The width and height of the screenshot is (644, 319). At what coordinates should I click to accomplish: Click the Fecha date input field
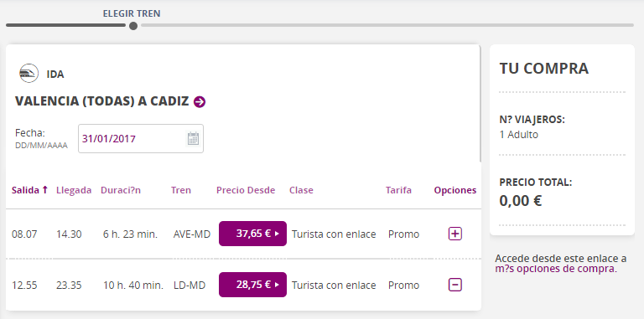pos(141,139)
